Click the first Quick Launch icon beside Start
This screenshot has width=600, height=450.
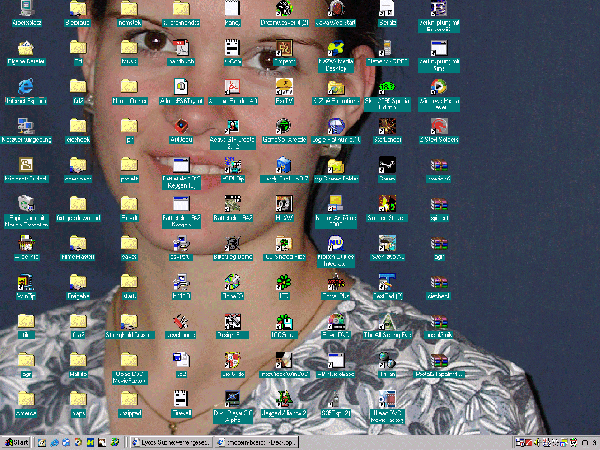coord(40,441)
